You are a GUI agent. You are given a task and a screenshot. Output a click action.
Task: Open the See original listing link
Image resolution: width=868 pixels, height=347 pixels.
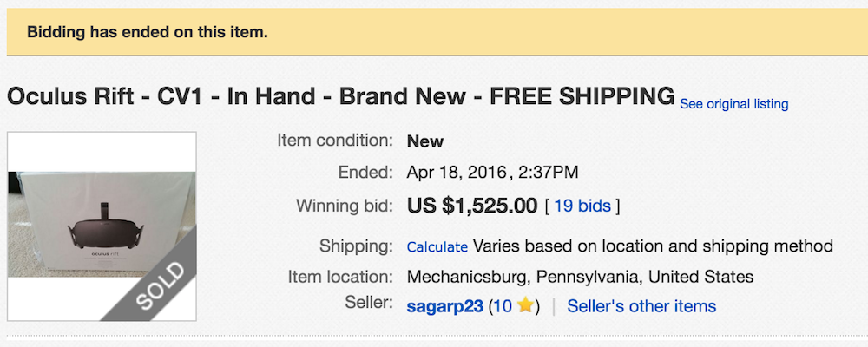click(x=733, y=104)
